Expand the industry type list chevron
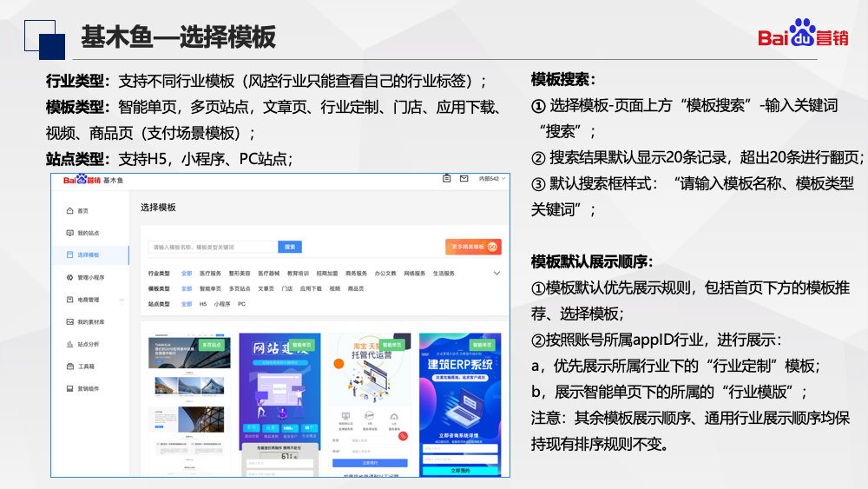 point(496,273)
